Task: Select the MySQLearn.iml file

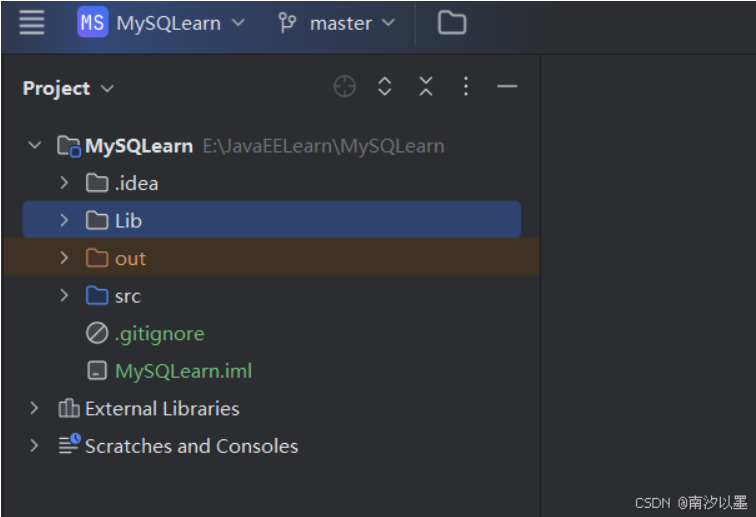Action: (183, 371)
